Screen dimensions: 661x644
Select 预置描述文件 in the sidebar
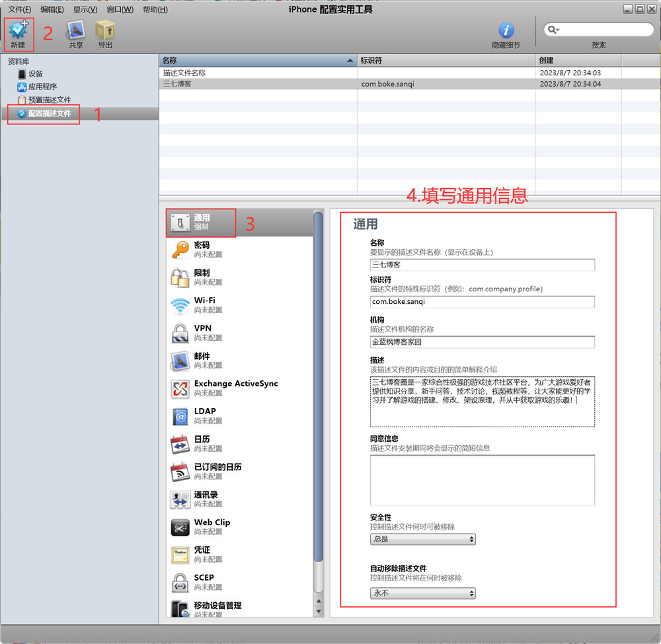(x=49, y=100)
